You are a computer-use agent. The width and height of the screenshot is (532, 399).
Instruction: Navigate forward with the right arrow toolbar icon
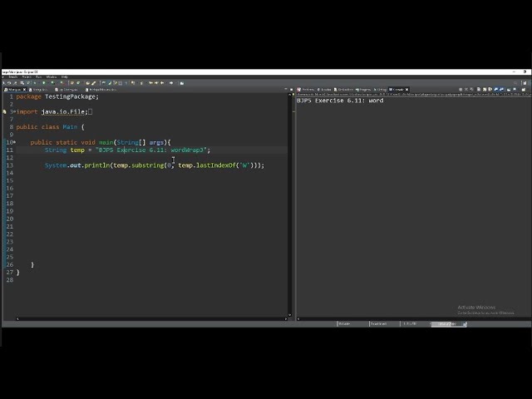point(171,83)
